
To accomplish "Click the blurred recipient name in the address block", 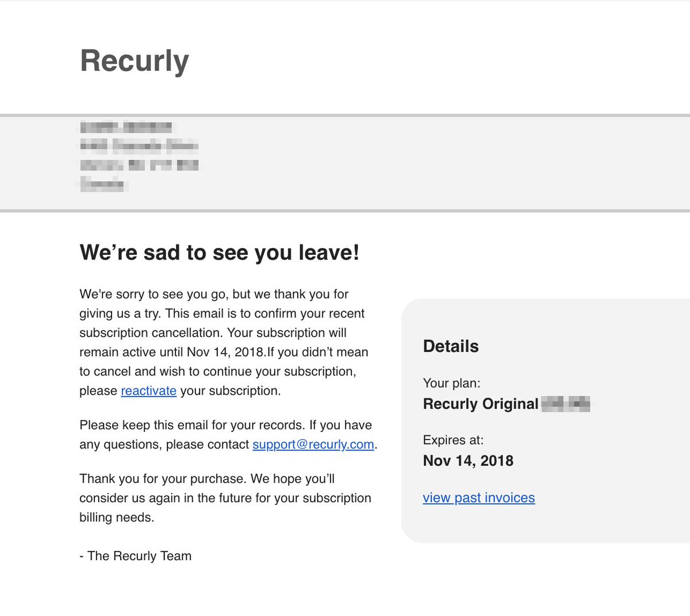I will click(x=126, y=127).
